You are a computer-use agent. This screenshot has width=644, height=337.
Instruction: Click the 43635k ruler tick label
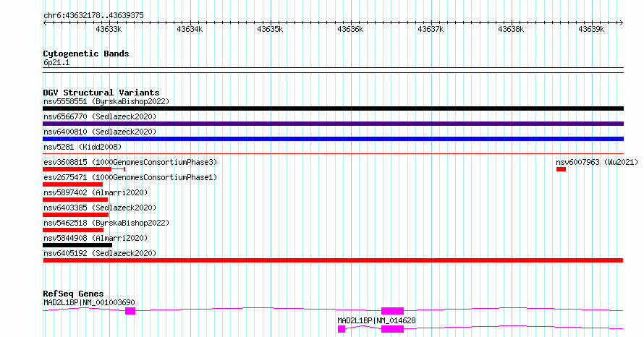270,30
